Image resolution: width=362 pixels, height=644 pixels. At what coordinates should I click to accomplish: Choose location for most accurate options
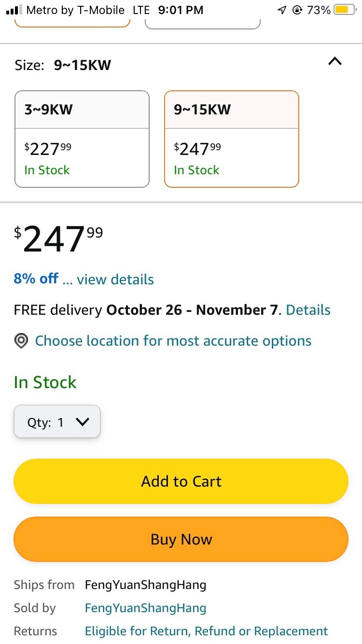[173, 341]
